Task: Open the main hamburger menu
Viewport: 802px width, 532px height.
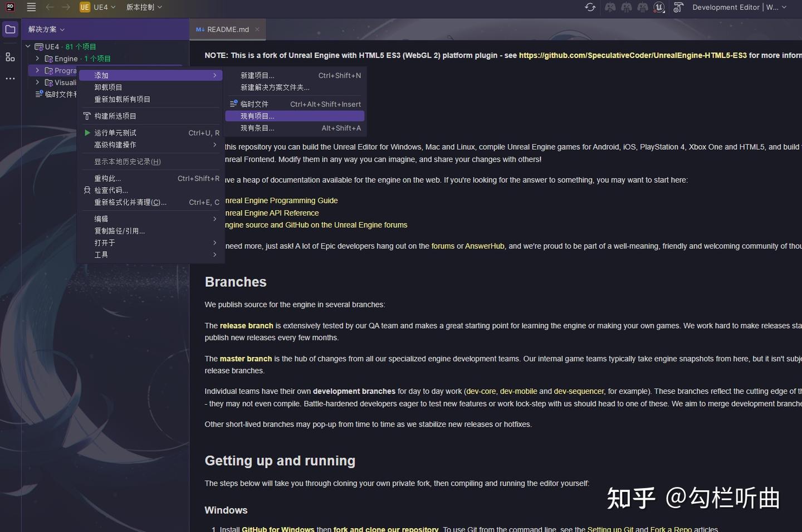Action: [31, 7]
